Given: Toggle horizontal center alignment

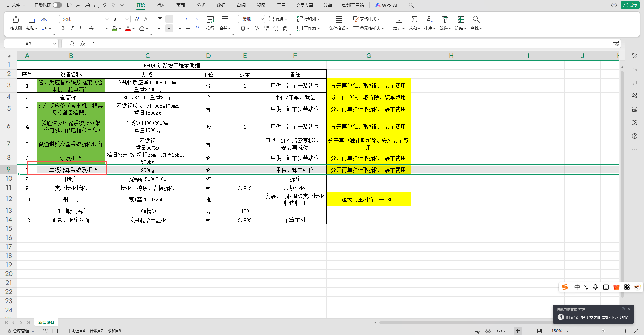Looking at the screenshot, I should [169, 28].
